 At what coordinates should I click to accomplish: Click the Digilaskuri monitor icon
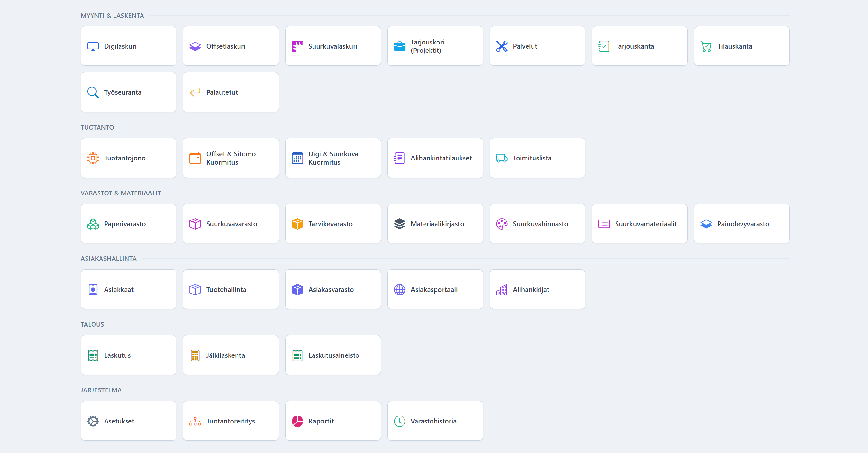(93, 46)
